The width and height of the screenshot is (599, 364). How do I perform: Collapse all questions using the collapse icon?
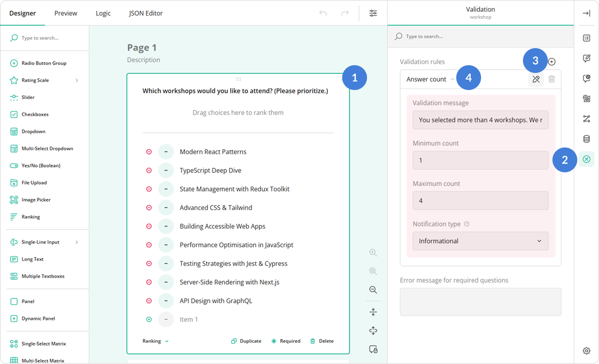tap(373, 311)
